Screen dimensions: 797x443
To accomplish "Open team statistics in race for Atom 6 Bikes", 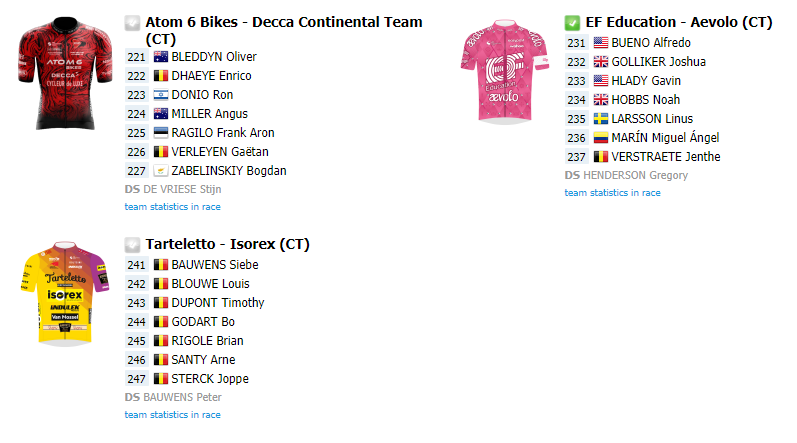I will (172, 207).
